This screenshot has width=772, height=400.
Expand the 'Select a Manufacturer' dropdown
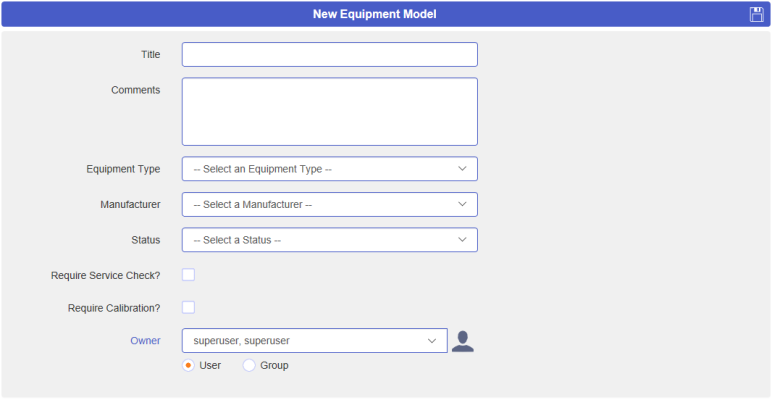coord(329,204)
